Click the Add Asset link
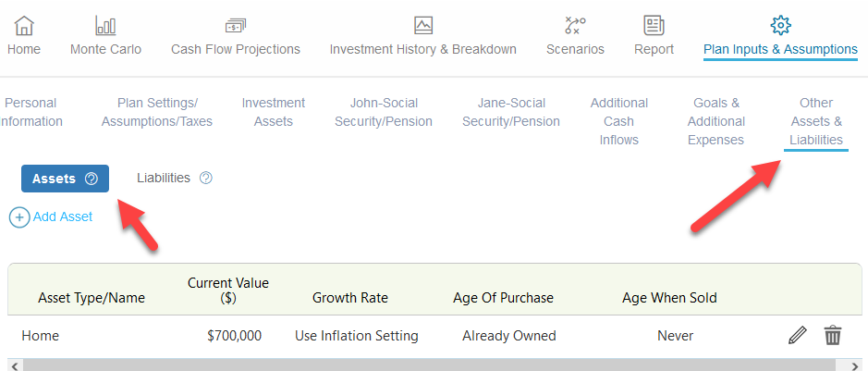The height and width of the screenshot is (371, 868). pyautogui.click(x=63, y=217)
